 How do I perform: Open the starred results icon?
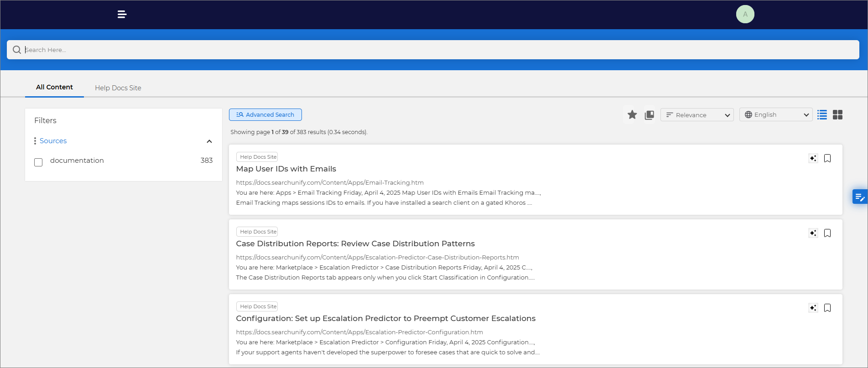(x=632, y=115)
